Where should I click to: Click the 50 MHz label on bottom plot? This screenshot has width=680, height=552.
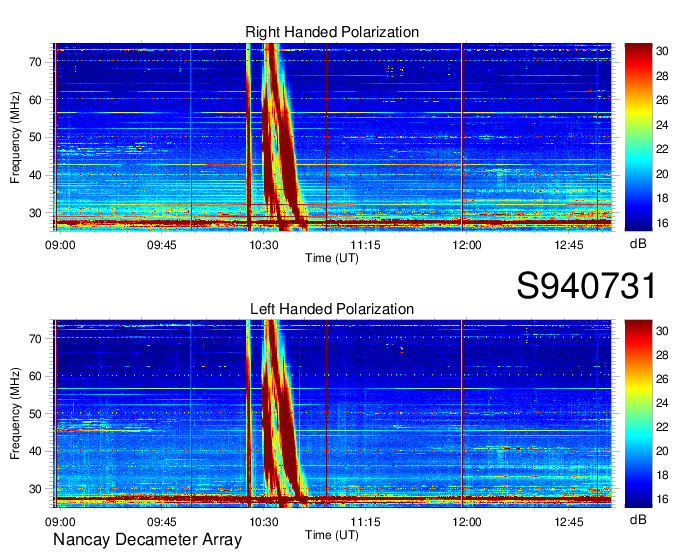click(36, 414)
